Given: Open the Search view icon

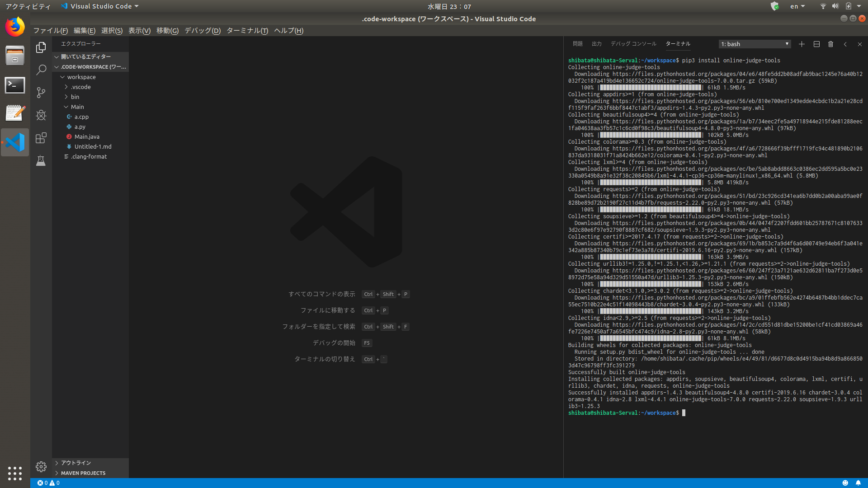Looking at the screenshot, I should click(41, 70).
